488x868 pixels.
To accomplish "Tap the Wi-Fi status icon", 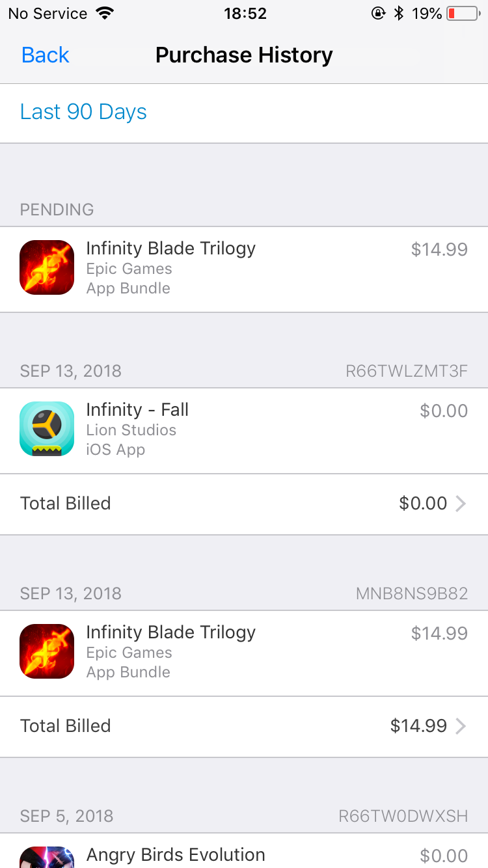I will [103, 13].
